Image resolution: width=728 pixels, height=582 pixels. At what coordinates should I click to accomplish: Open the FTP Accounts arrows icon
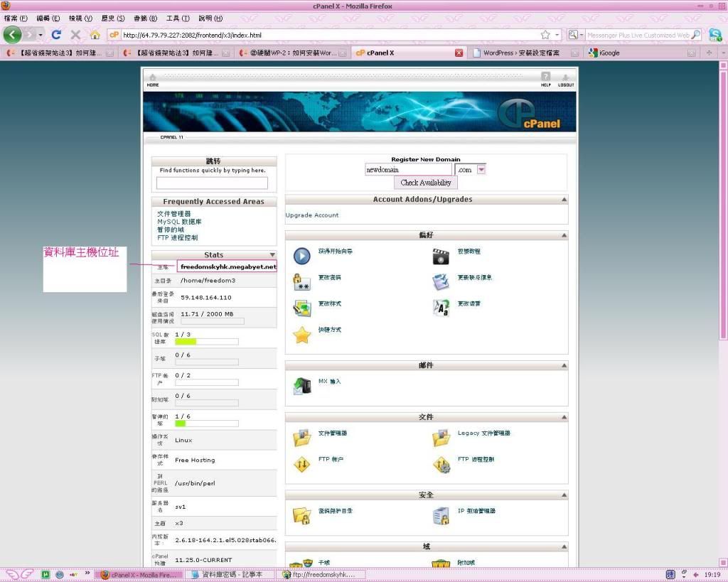[301, 463]
